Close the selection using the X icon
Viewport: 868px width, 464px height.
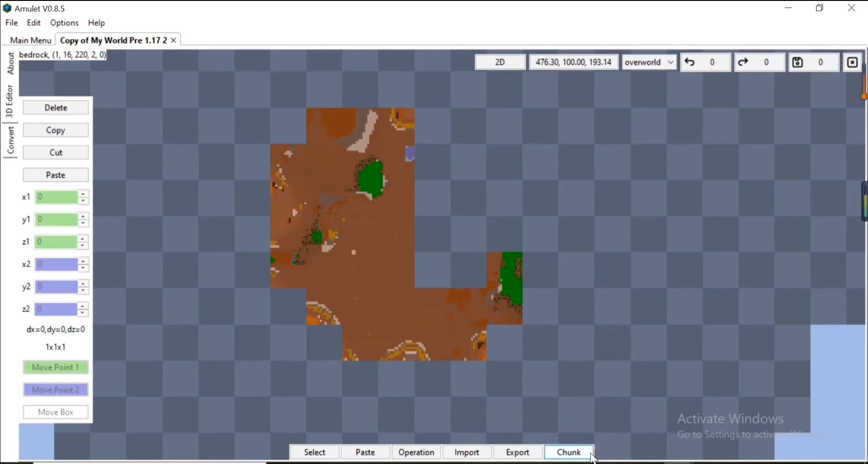click(x=852, y=62)
